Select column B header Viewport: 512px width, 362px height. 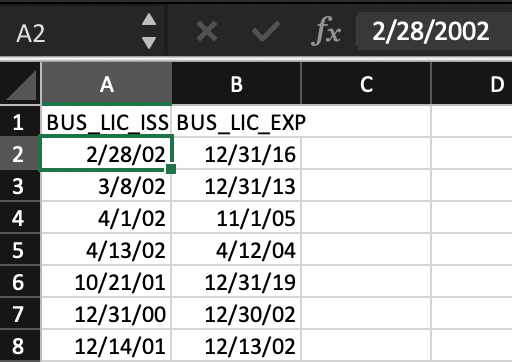(236, 84)
